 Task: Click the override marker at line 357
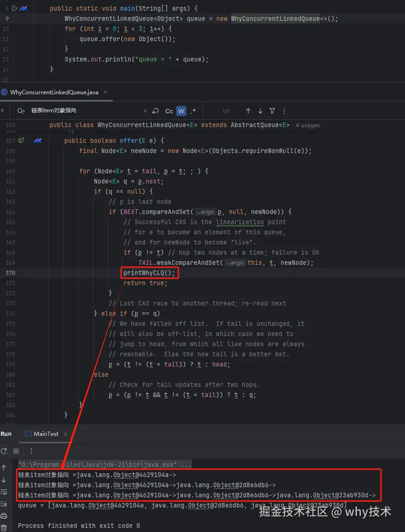click(21, 140)
